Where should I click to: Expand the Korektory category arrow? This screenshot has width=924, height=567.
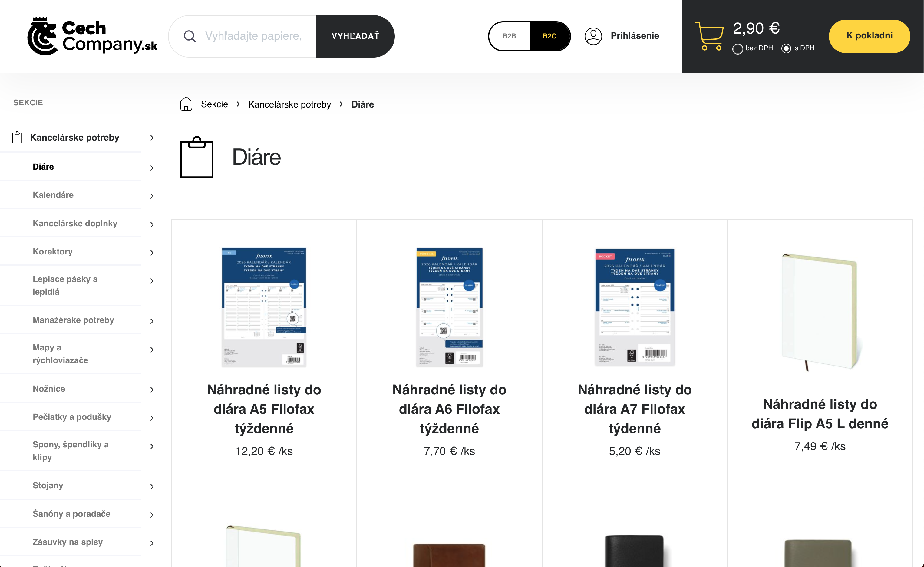152,253
